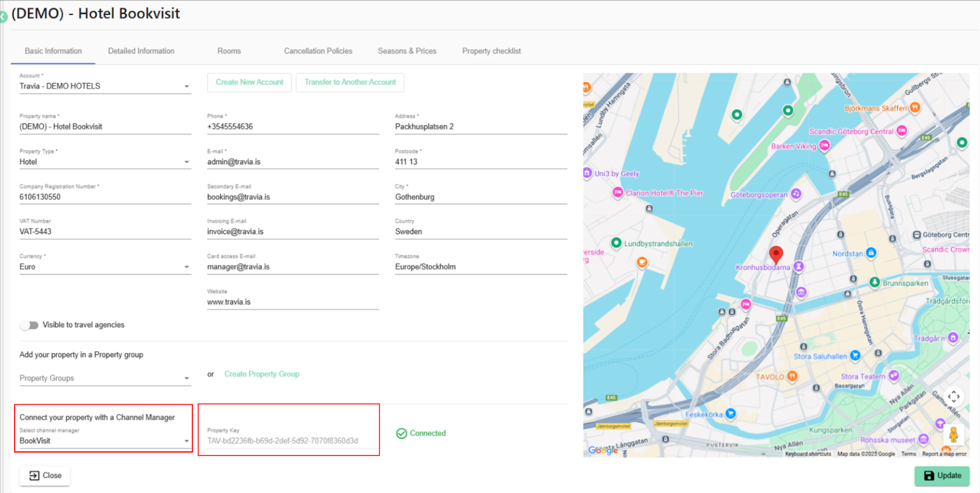Click the Phone number field
The height and width of the screenshot is (493, 980).
(x=293, y=127)
